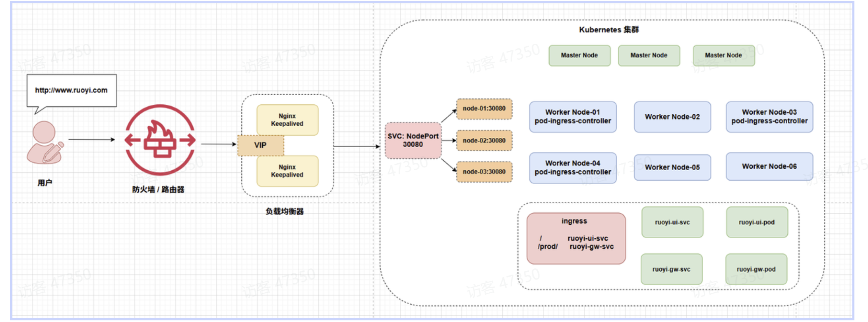Click the Worker Node-05 box
Screen dimensions: 868x322
click(672, 167)
